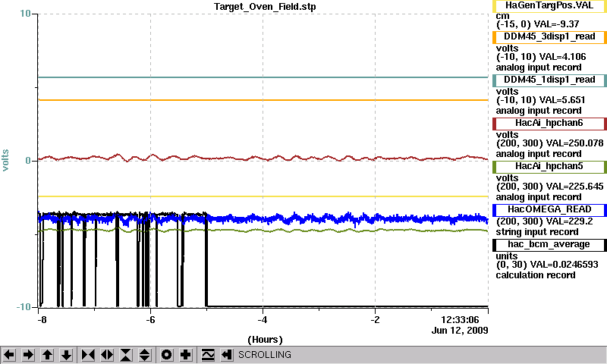
Task: Click the value text VAL=-9.37
Action: click(x=556, y=24)
